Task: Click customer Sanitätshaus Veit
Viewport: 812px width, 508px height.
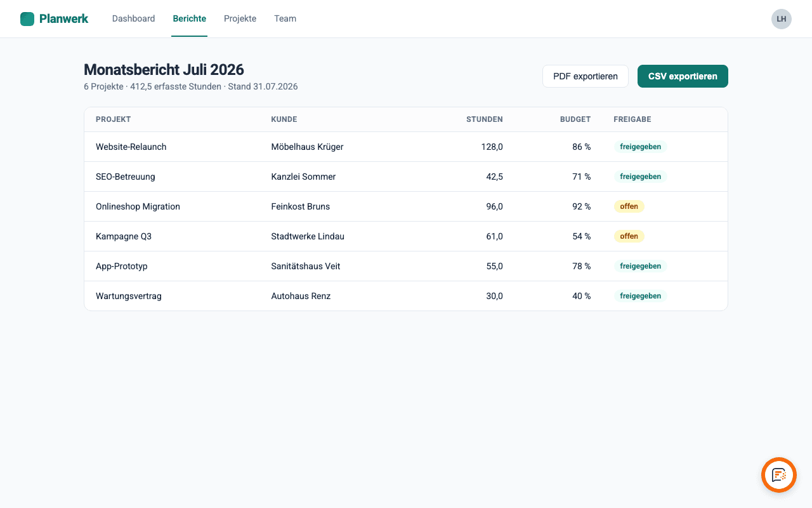Action: (x=306, y=266)
